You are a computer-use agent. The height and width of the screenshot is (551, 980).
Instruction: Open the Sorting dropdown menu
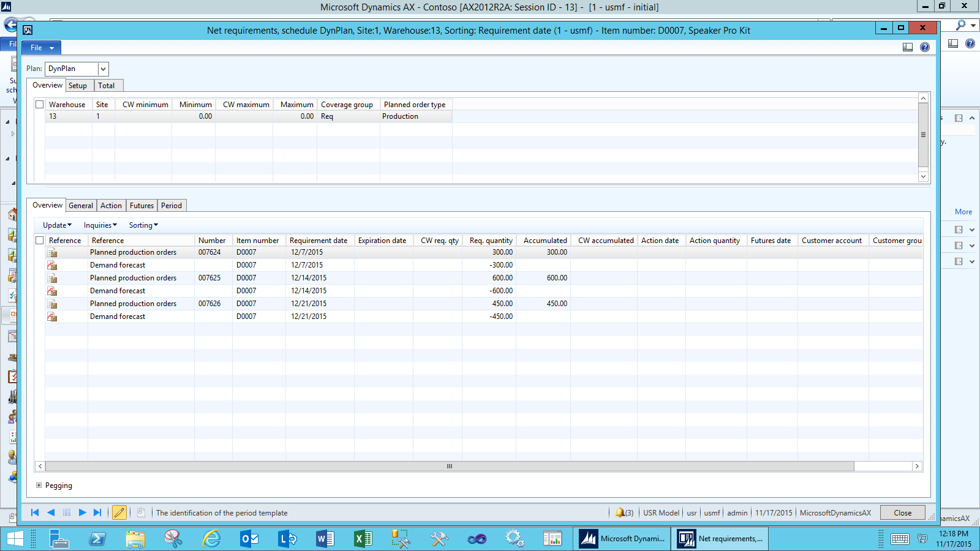pos(143,225)
